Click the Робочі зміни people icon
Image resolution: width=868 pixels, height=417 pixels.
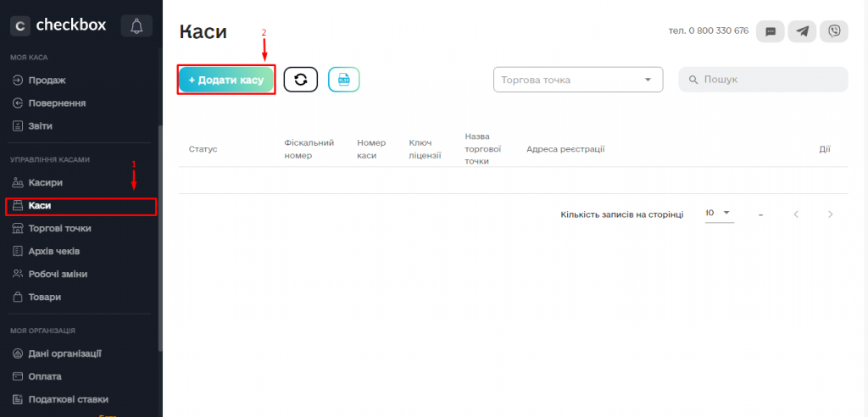18,274
